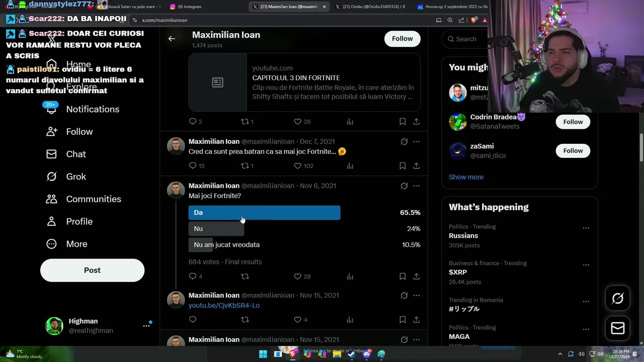
Task: Open Notifications in the sidebar
Action: pos(83,109)
